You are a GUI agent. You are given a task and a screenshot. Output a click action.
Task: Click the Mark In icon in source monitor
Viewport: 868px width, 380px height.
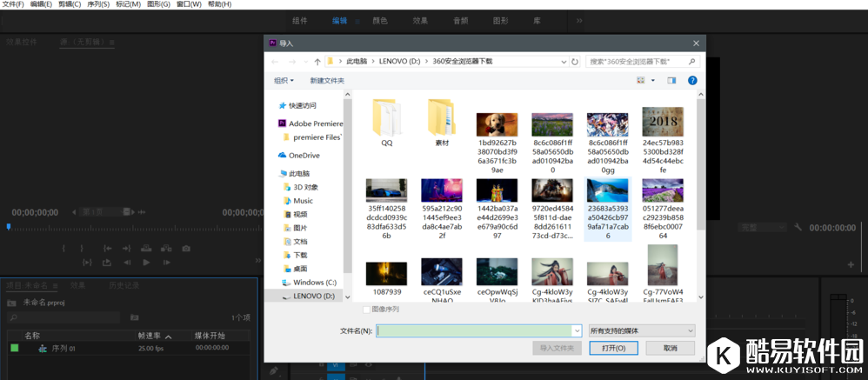click(64, 249)
